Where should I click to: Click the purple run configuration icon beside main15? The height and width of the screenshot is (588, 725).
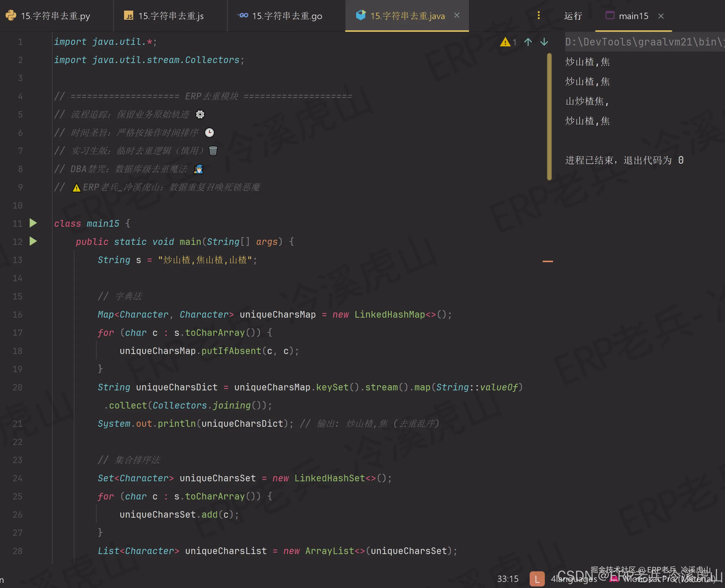610,15
